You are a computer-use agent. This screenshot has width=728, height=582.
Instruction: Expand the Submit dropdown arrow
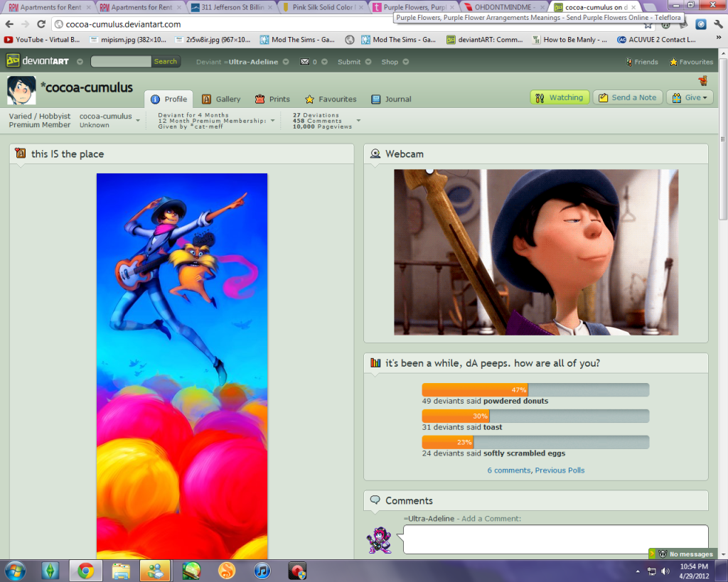368,62
